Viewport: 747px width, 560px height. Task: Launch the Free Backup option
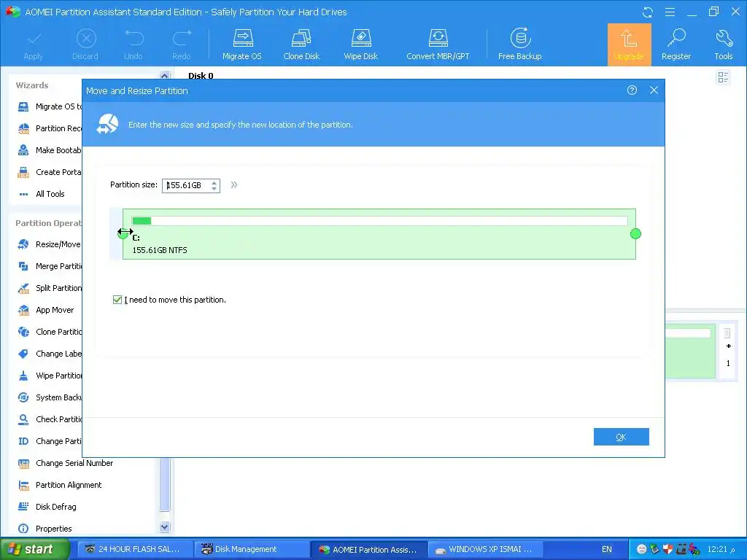click(519, 44)
